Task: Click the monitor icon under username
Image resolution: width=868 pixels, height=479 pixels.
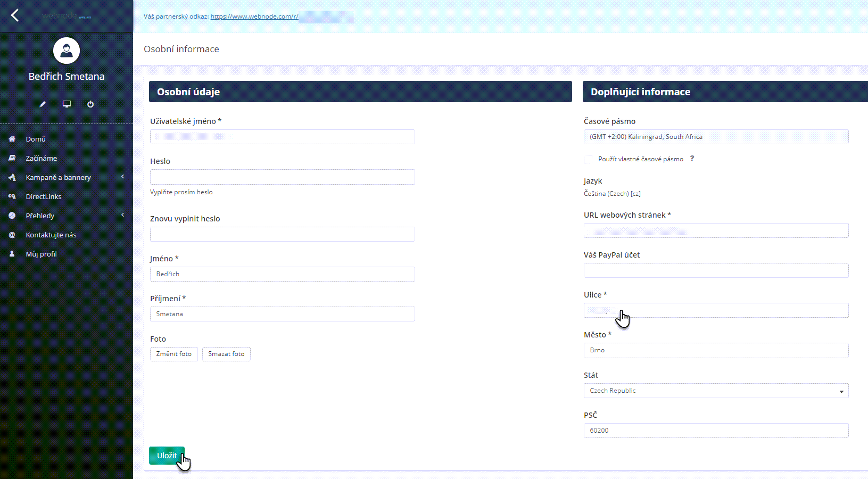Action: pyautogui.click(x=67, y=104)
